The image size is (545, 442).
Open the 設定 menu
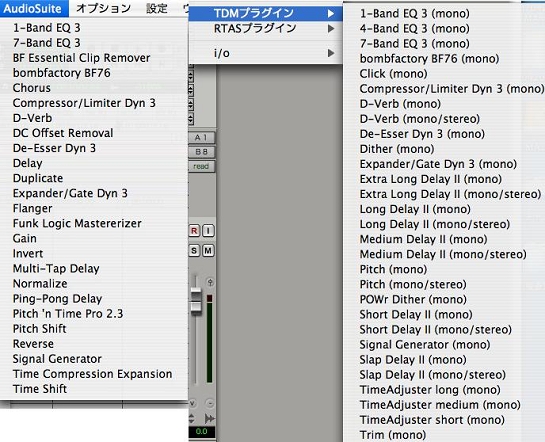[157, 8]
